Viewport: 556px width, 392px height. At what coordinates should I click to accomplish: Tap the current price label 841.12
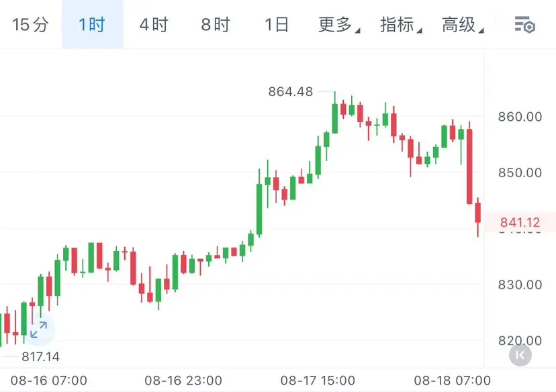tap(520, 222)
